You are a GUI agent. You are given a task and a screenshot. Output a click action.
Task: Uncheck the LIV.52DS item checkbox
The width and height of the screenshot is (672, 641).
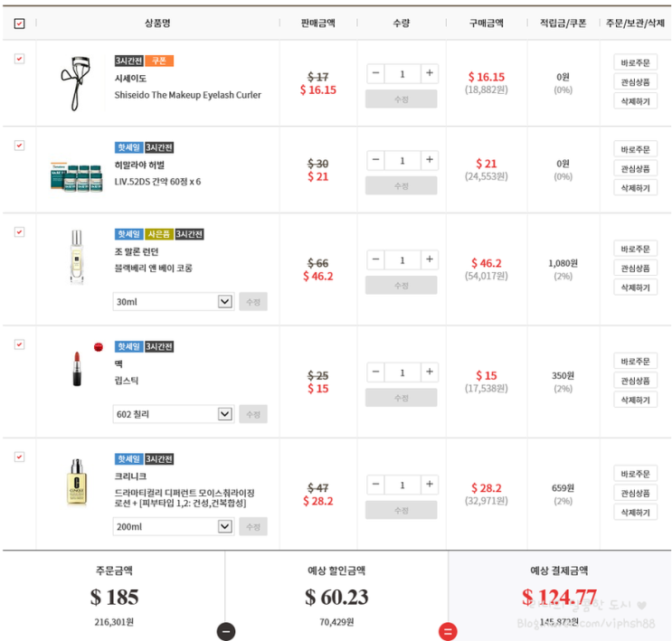pos(19,146)
